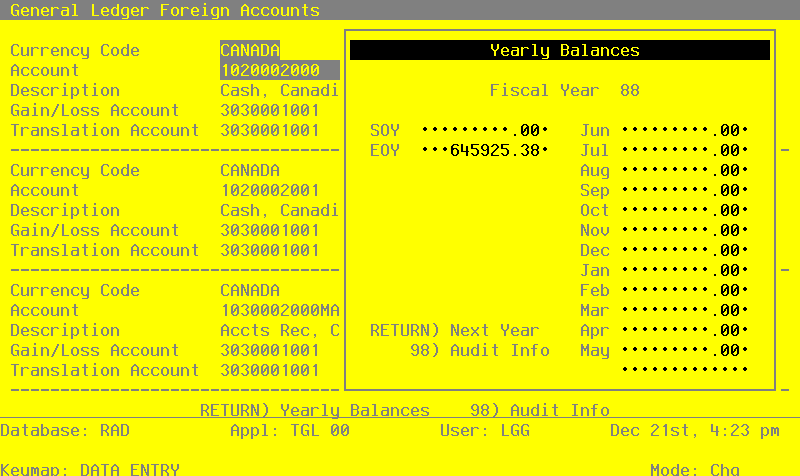Viewport: 800px width, 476px height.
Task: Click the blank dotted field below May
Action: click(x=685, y=369)
